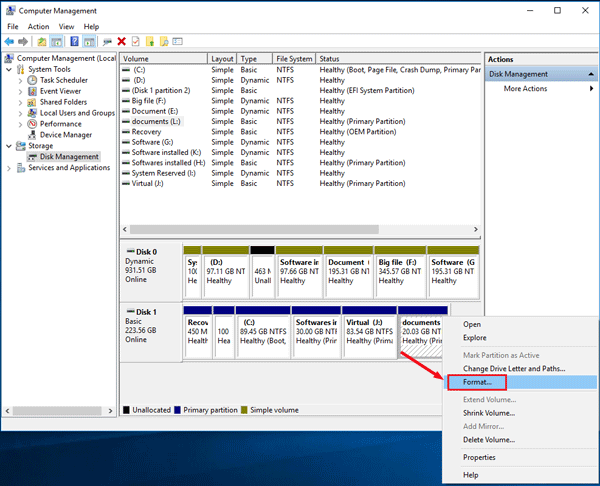Click the list settings toolbar icon
Screen dimensions: 600x486
point(178,41)
